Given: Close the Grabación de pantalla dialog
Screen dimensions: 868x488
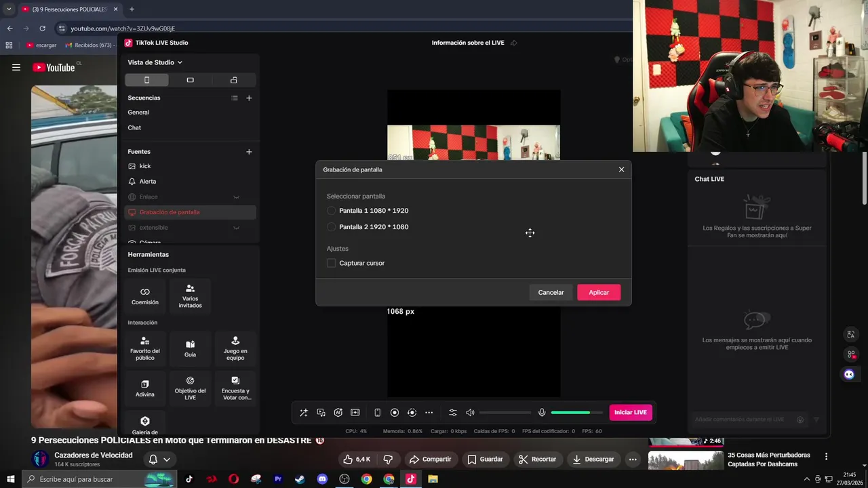Looking at the screenshot, I should 621,169.
